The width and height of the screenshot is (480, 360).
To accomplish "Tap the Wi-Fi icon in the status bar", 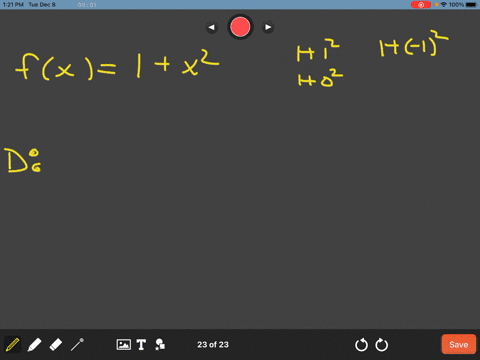I will click(444, 5).
